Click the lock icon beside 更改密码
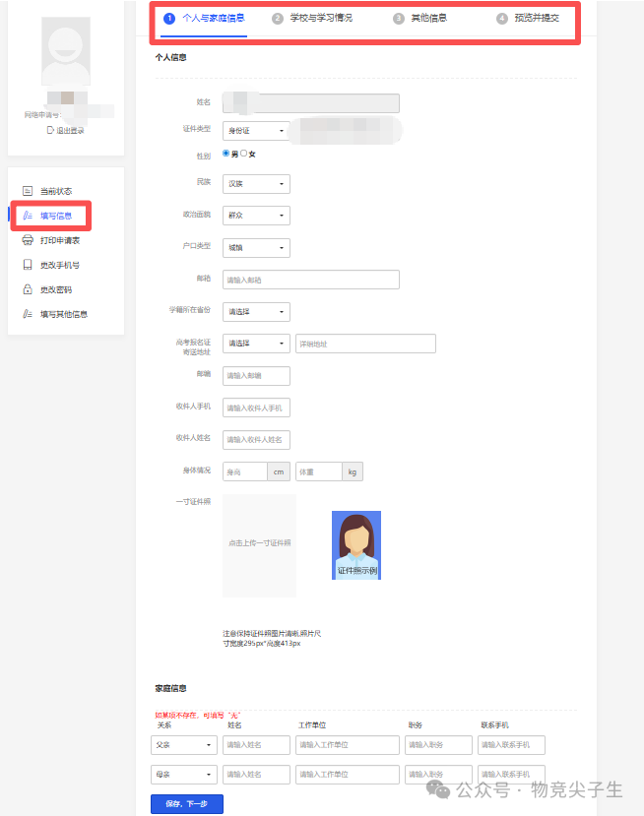Viewport: 644px width, 816px height. [x=28, y=290]
